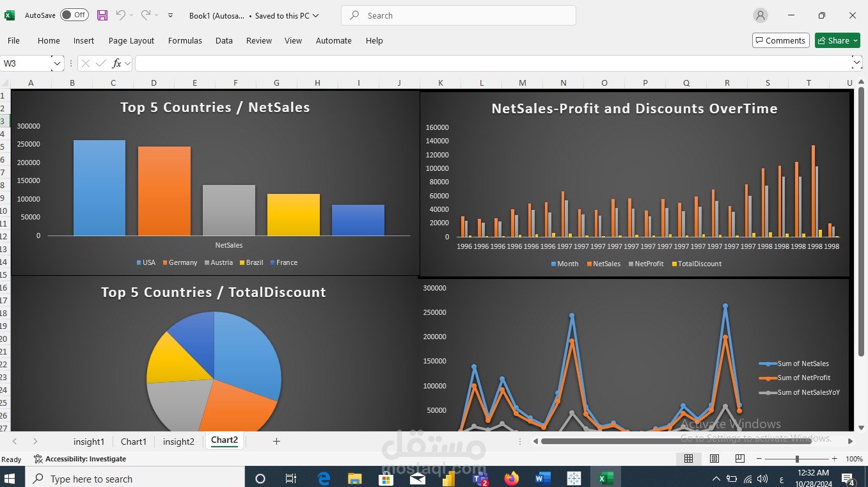Click the USA bar in NetSales chart
Screen dimensions: 868x487
tap(99, 188)
